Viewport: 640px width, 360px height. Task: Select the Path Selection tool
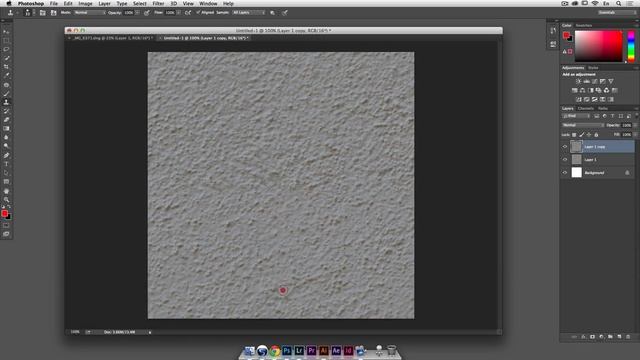6,173
